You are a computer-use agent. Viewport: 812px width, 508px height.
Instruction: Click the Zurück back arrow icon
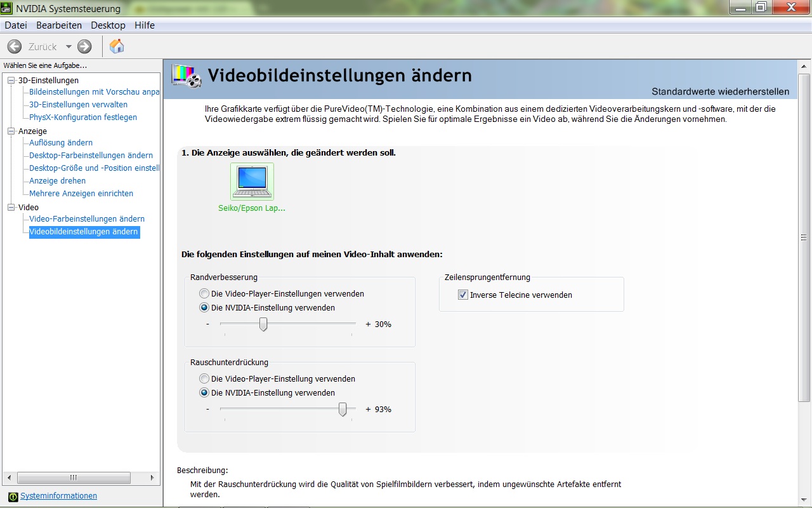click(x=15, y=46)
